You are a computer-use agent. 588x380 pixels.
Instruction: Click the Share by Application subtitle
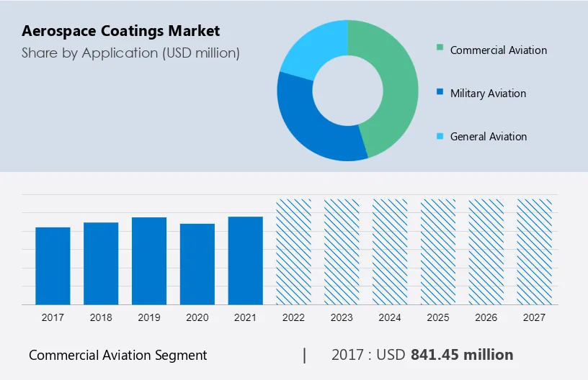pos(130,53)
